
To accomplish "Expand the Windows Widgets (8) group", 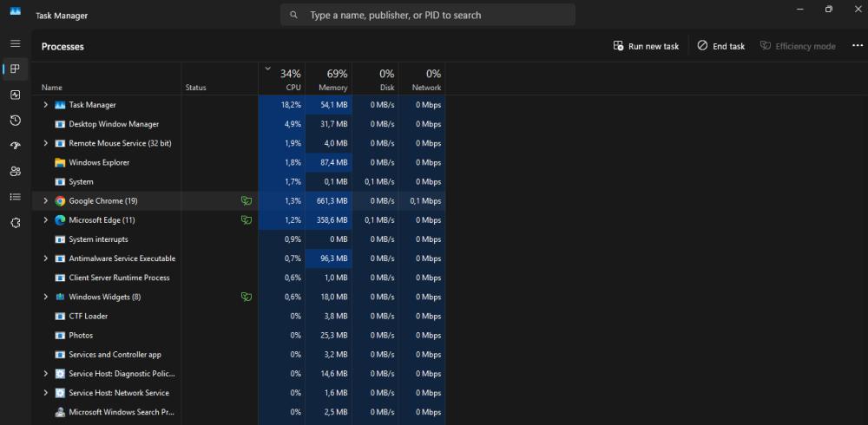I will [x=45, y=297].
